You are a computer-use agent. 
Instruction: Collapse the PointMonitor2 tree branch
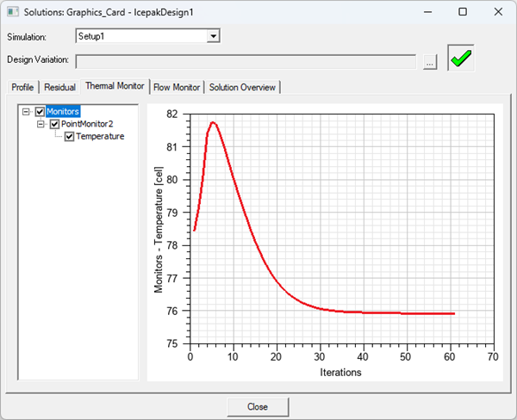coord(41,124)
